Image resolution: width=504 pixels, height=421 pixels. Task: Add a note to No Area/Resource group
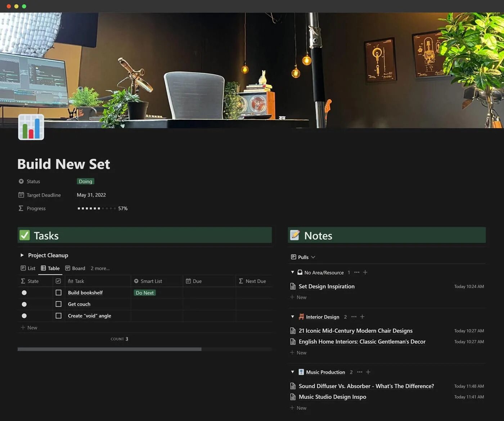click(x=365, y=272)
